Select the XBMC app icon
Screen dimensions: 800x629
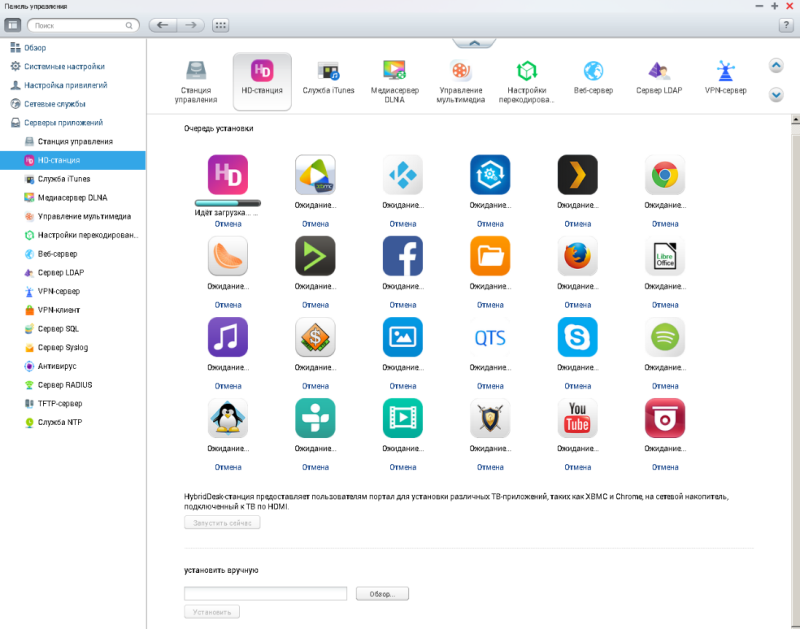tap(315, 175)
